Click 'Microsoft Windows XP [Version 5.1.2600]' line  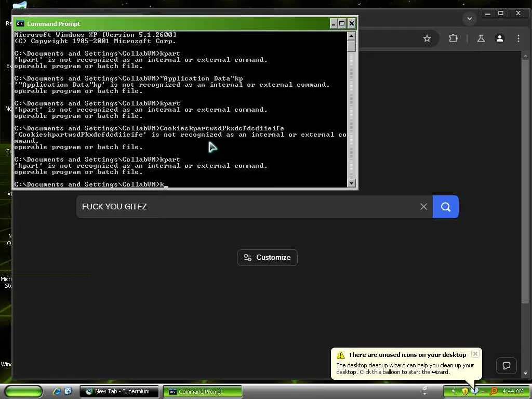pos(96,35)
